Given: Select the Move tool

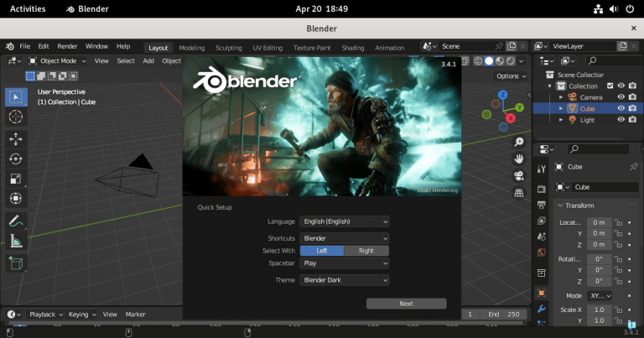Looking at the screenshot, I should (x=16, y=139).
